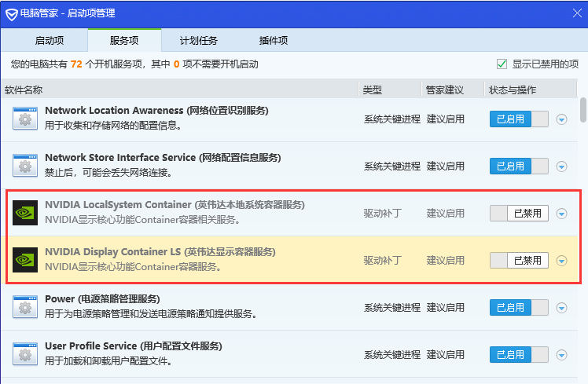Select the Power (电源策略管理服务) name
The image size is (588, 384).
point(102,299)
